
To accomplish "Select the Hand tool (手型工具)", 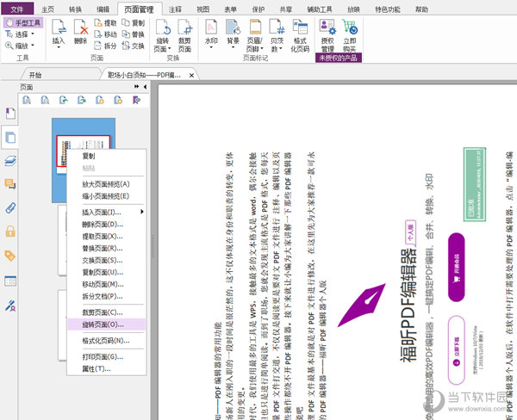I will click(x=22, y=23).
